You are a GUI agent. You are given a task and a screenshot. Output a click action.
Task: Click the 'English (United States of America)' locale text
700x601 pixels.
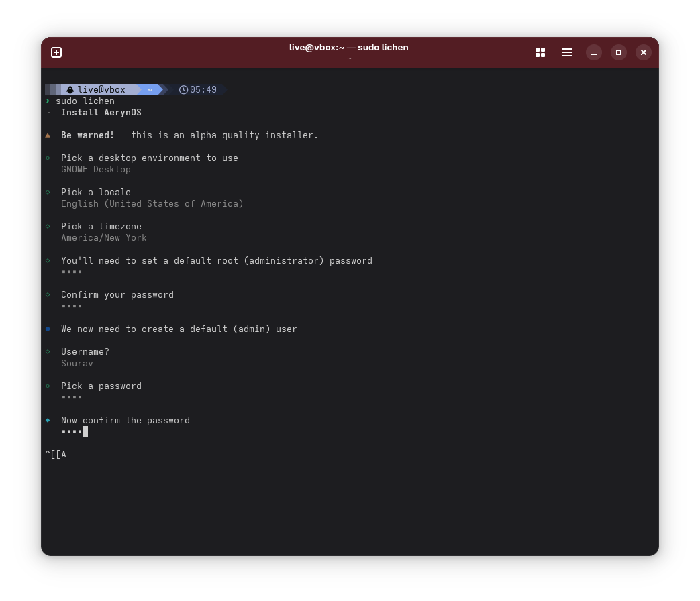[152, 203]
